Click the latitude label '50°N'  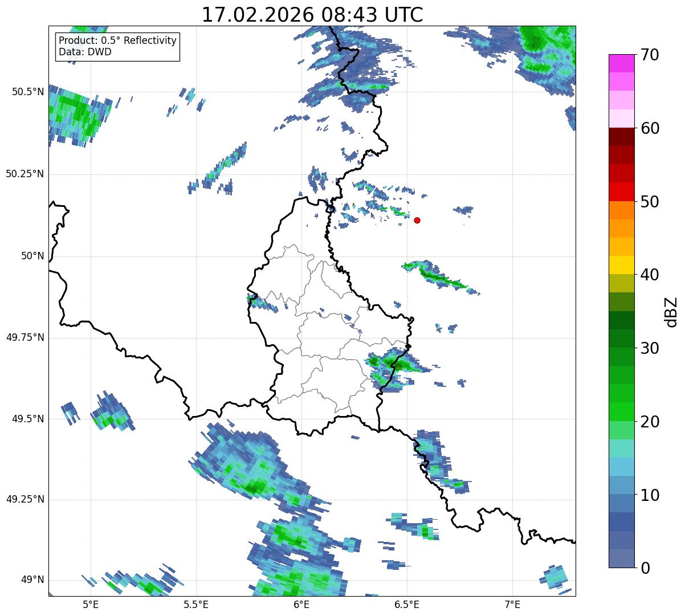[32, 256]
